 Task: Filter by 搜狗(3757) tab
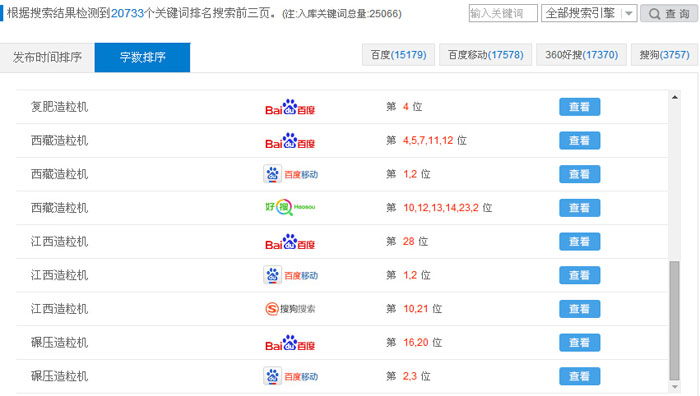click(x=665, y=54)
